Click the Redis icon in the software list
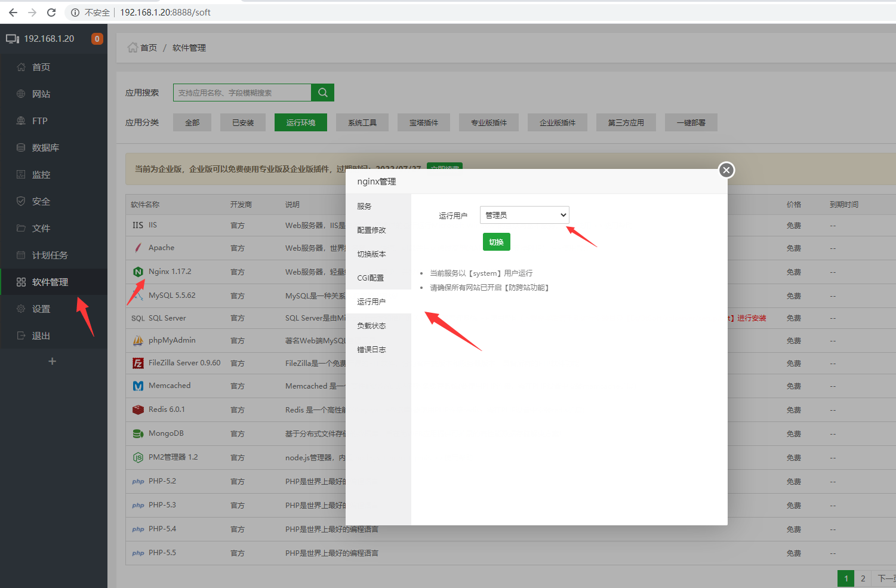896x588 pixels. (138, 410)
